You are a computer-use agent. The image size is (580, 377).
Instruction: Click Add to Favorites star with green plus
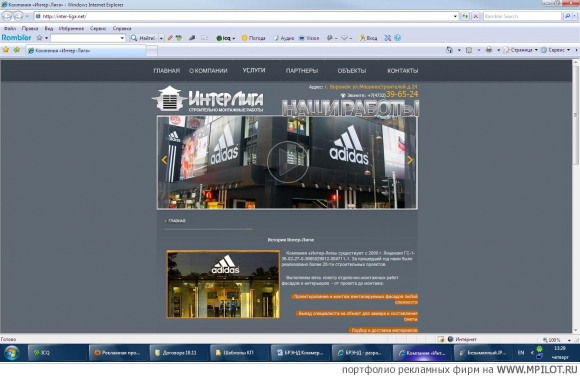[x=17, y=50]
